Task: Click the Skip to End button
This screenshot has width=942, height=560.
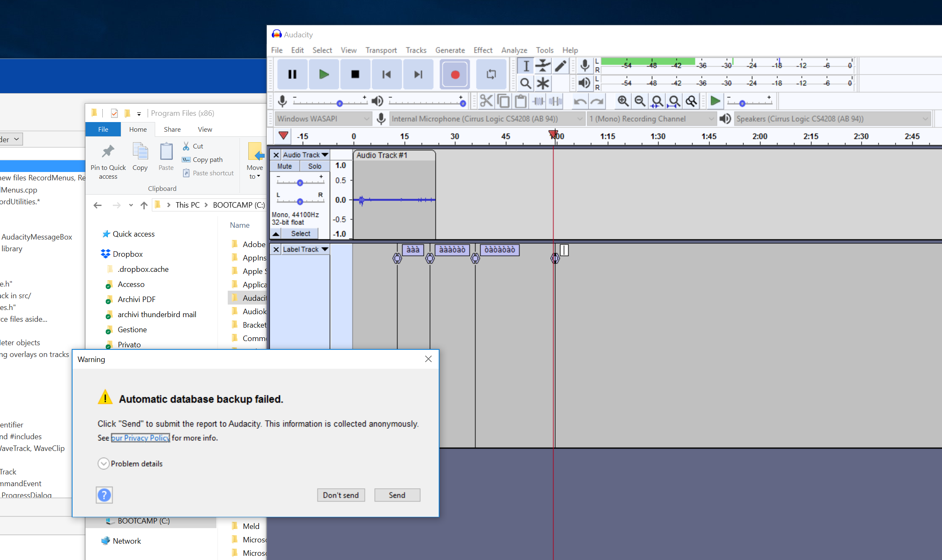Action: [418, 74]
